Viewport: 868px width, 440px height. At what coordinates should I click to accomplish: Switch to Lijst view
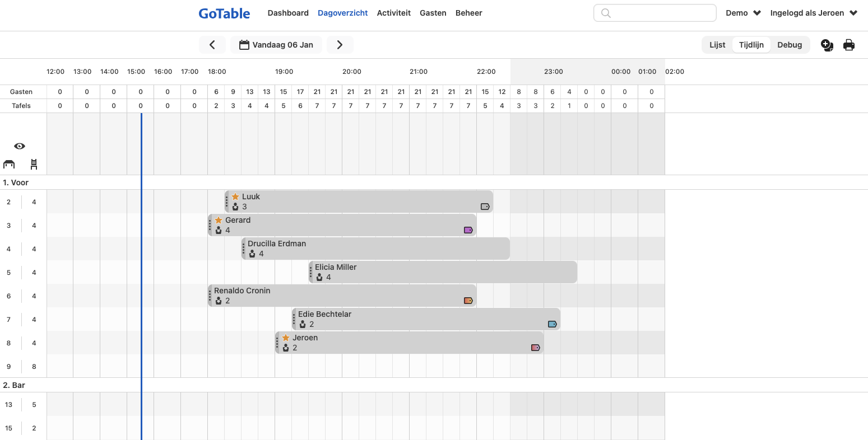tap(717, 45)
